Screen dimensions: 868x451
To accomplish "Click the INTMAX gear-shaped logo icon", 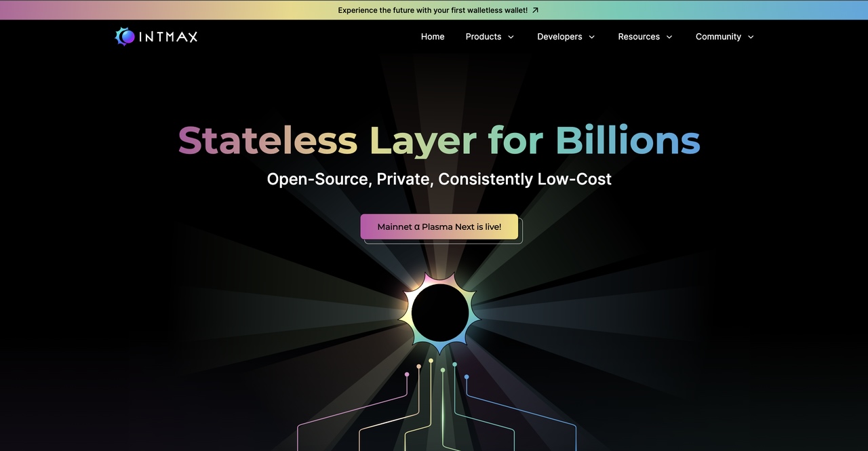I will coord(125,37).
